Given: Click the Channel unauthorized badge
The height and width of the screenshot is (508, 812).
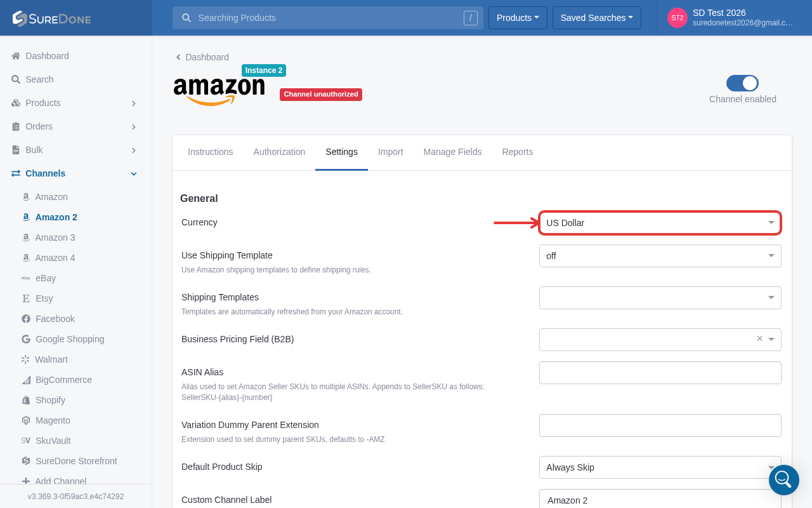Looking at the screenshot, I should (321, 95).
